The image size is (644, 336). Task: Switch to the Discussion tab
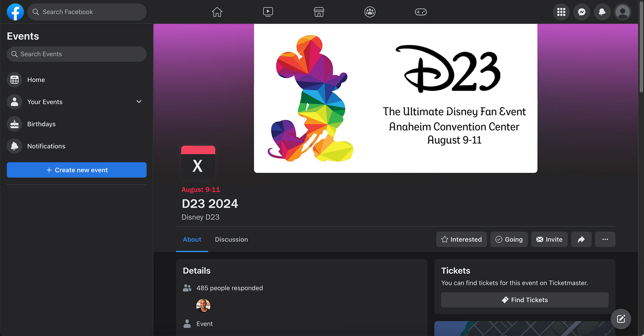coord(231,240)
